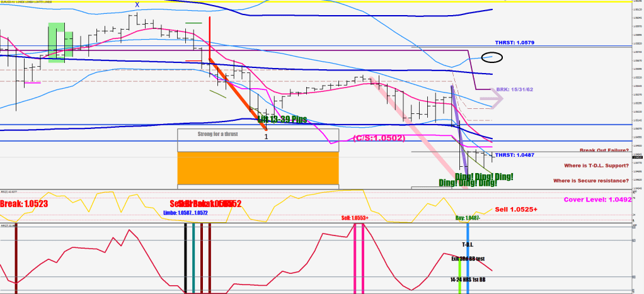Click the Break Out Failure? text

pyautogui.click(x=604, y=151)
